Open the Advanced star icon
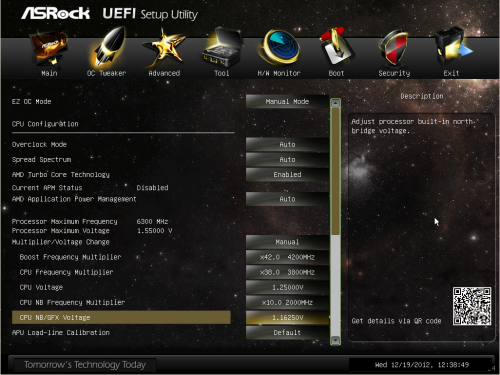This screenshot has width=500, height=375. [164, 48]
